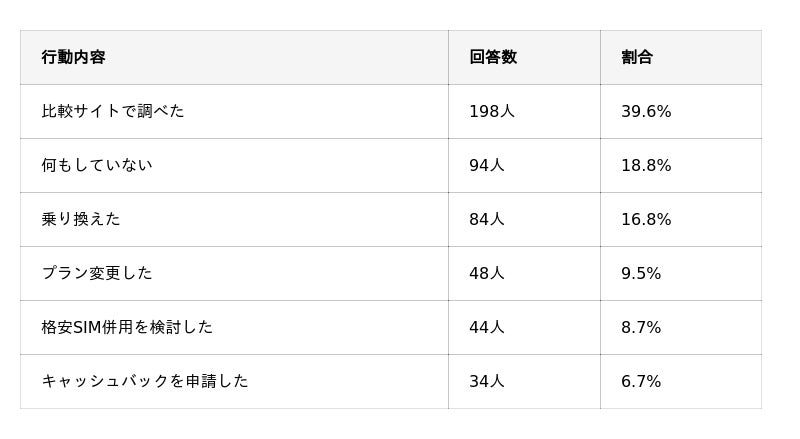Select the 比較サイトで調べた cell
Screen dimensions: 800x439
(x=113, y=111)
